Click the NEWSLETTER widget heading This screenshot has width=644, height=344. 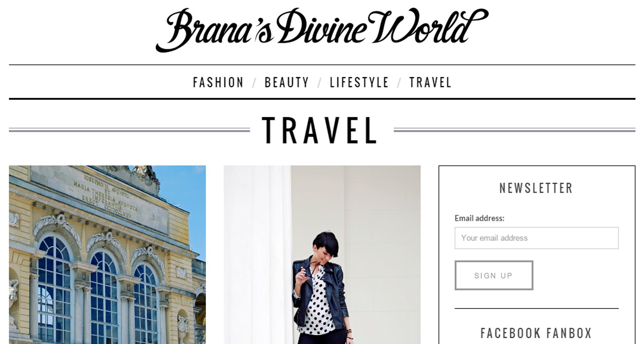pos(536,188)
